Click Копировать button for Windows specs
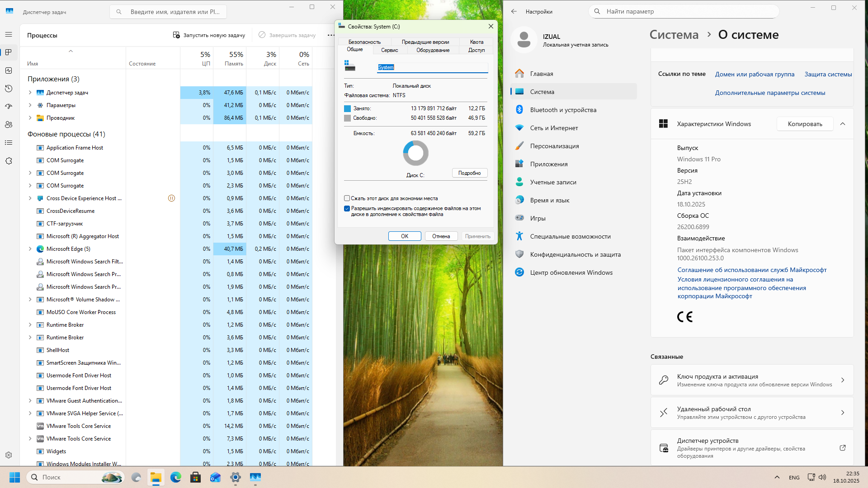868x488 pixels. point(805,124)
